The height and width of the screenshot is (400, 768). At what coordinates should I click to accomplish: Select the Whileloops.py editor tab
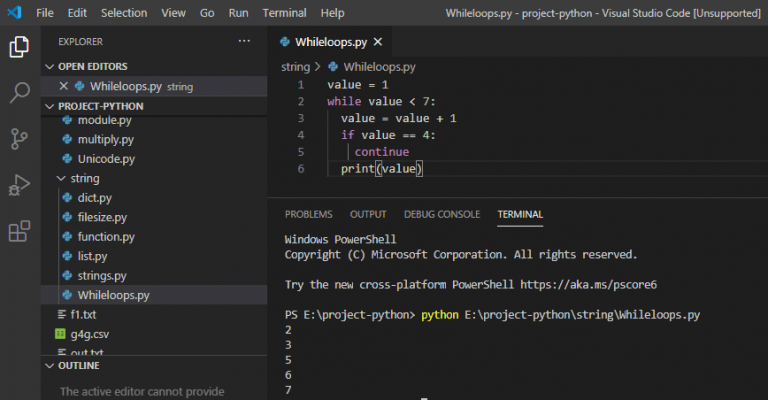331,42
